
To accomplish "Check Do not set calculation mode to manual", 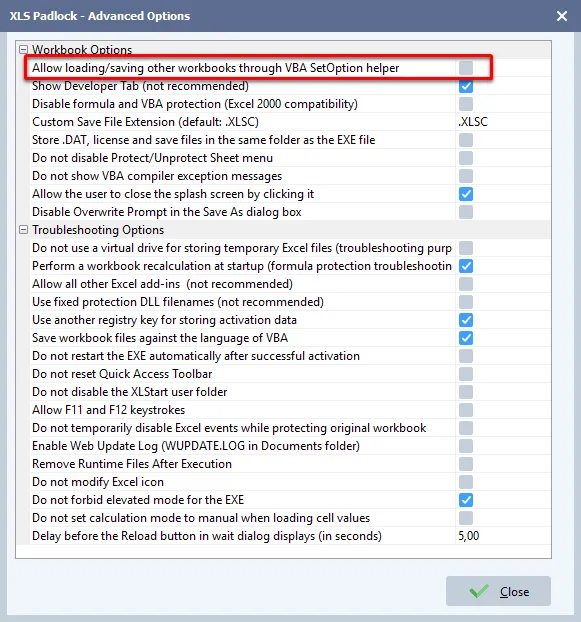I will click(466, 518).
